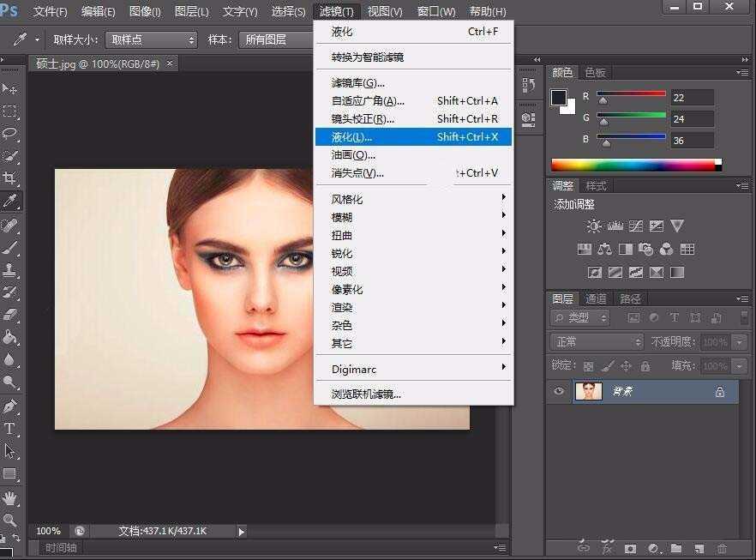The width and height of the screenshot is (756, 560).
Task: Toggle the lock position option for layers
Action: (x=627, y=366)
